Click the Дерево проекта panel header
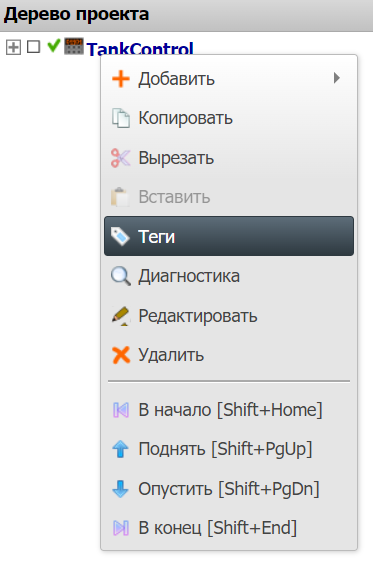 point(186,15)
